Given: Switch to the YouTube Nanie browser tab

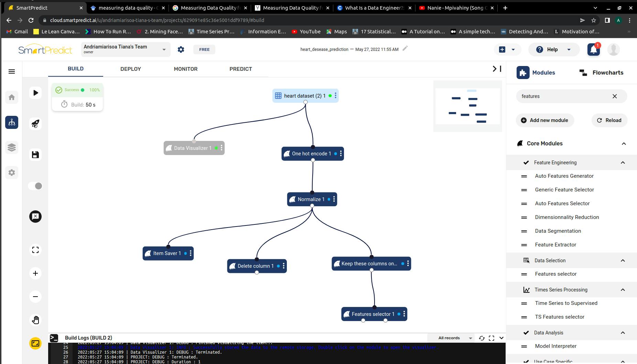Looking at the screenshot, I should click(456, 8).
